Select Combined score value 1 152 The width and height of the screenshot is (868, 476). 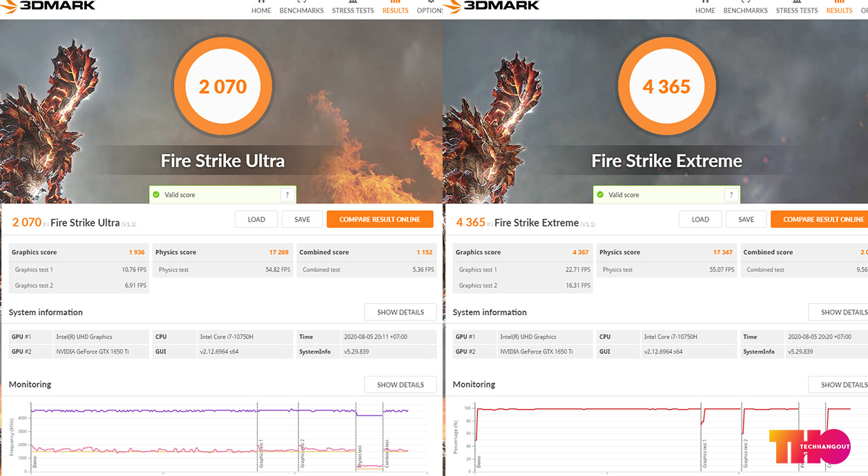425,252
